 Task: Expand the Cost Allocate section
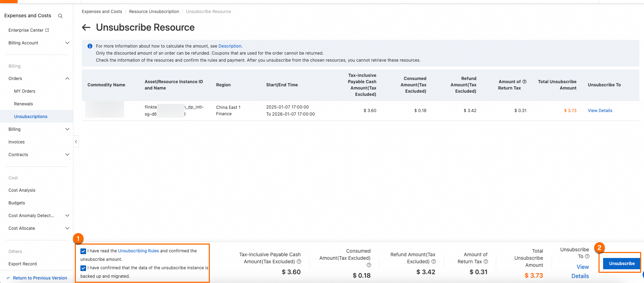67,228
